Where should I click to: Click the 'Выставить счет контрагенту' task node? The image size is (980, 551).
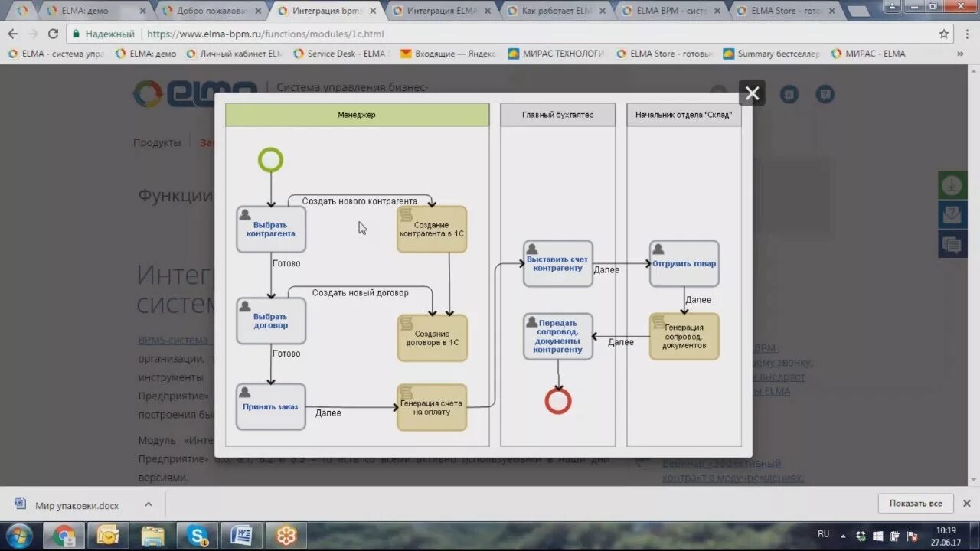558,263
